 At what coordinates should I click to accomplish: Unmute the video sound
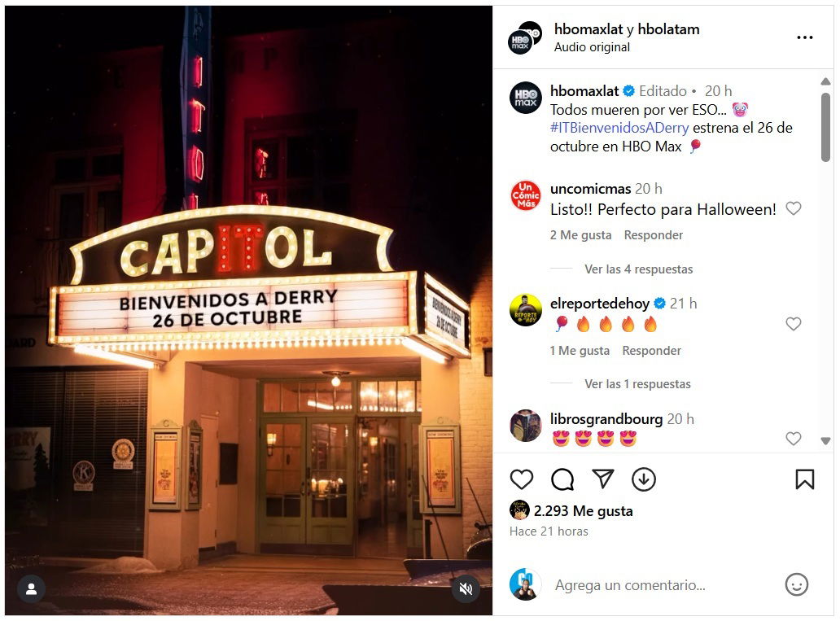click(x=466, y=589)
